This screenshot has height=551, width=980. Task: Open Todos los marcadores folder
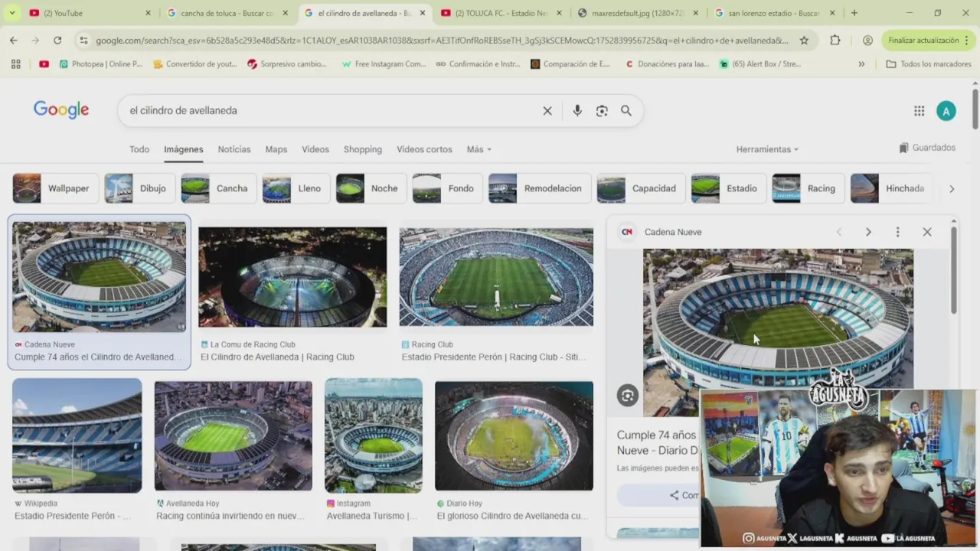point(929,64)
